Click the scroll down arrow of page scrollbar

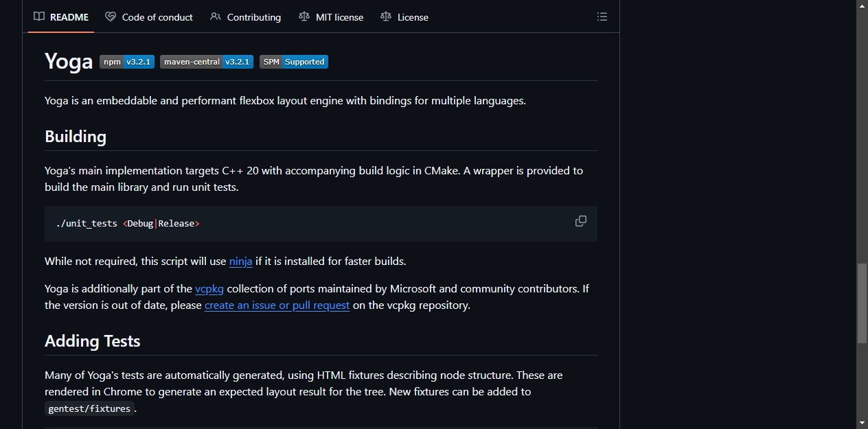pos(862,423)
